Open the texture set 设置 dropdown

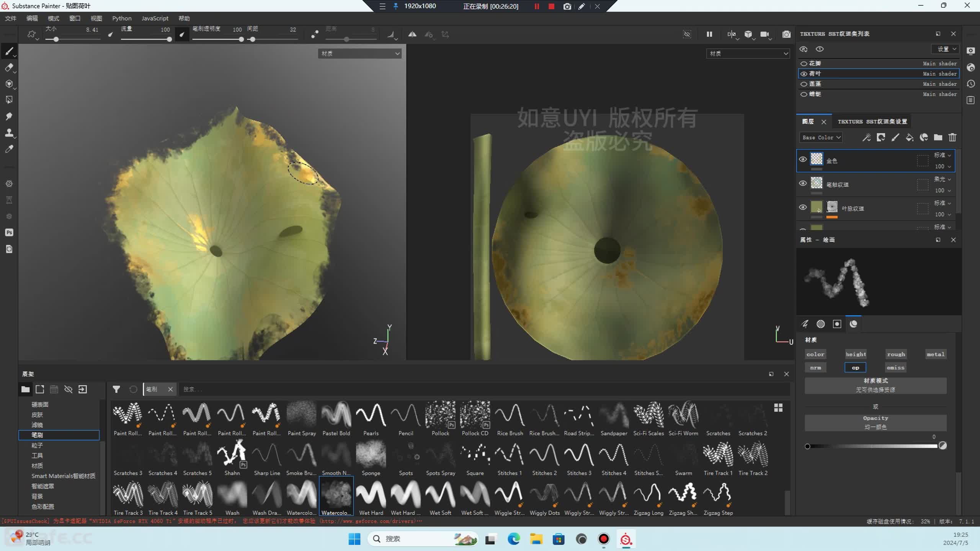tap(945, 49)
